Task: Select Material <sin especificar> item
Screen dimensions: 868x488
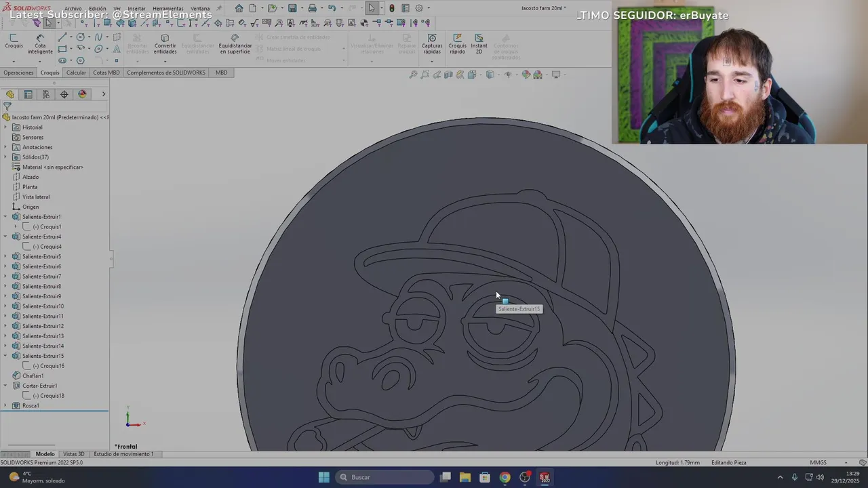Action: 53,167
